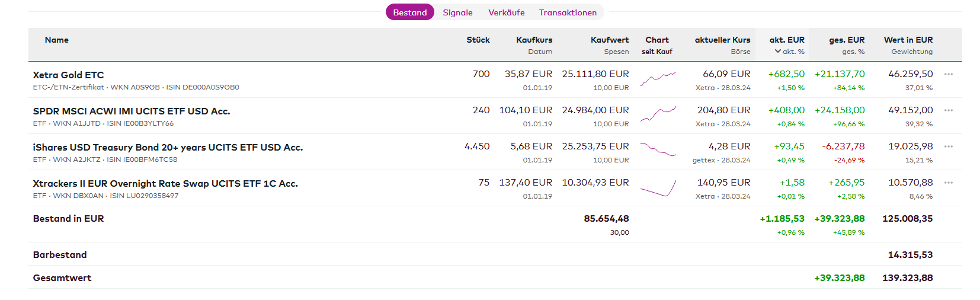Click the Xtrackers Overnight Rate sparkline chart
Viewport: 980px width, 300px height.
click(658, 189)
